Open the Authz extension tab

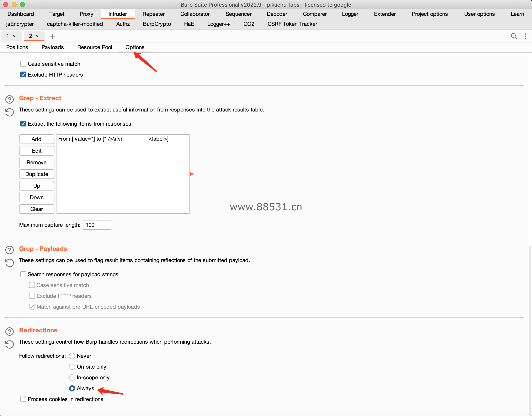coord(123,24)
